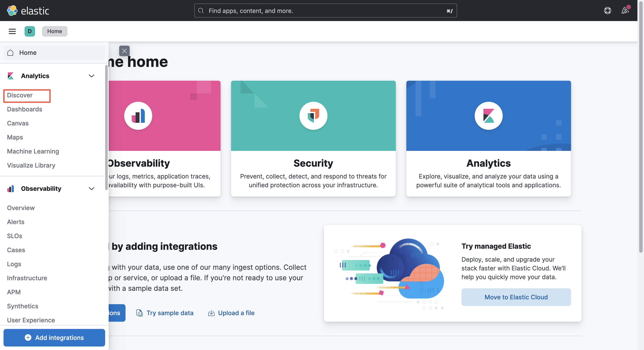Click the Observability bars icon in the sidebar
This screenshot has width=644, height=350.
11,189
